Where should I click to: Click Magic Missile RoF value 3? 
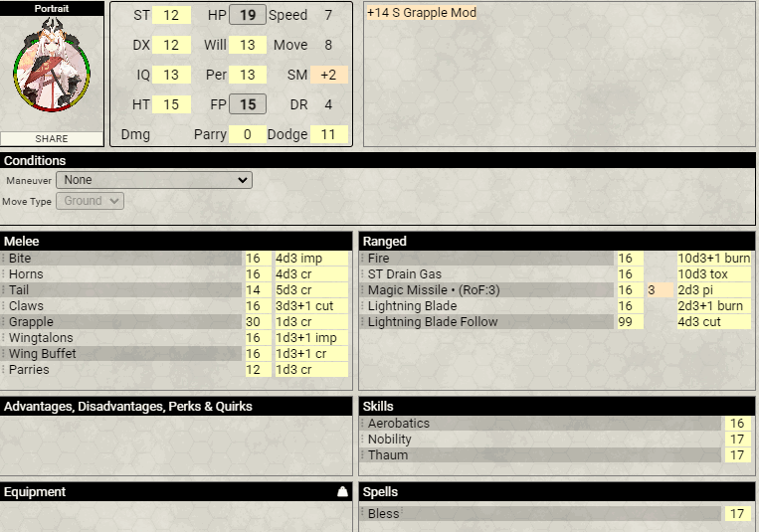(660, 290)
